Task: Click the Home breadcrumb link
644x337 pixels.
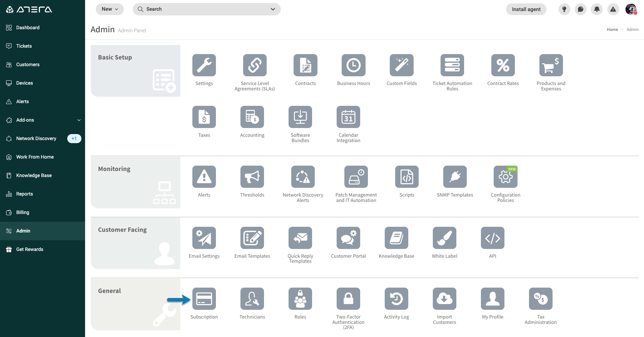Action: coord(612,30)
